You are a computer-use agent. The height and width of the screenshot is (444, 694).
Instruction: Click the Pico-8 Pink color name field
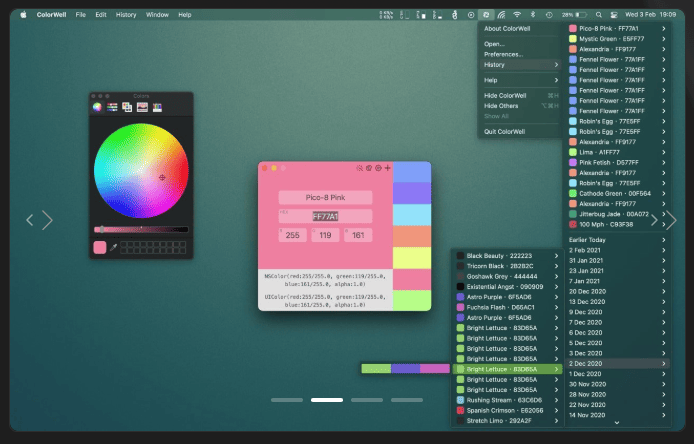coord(325,197)
